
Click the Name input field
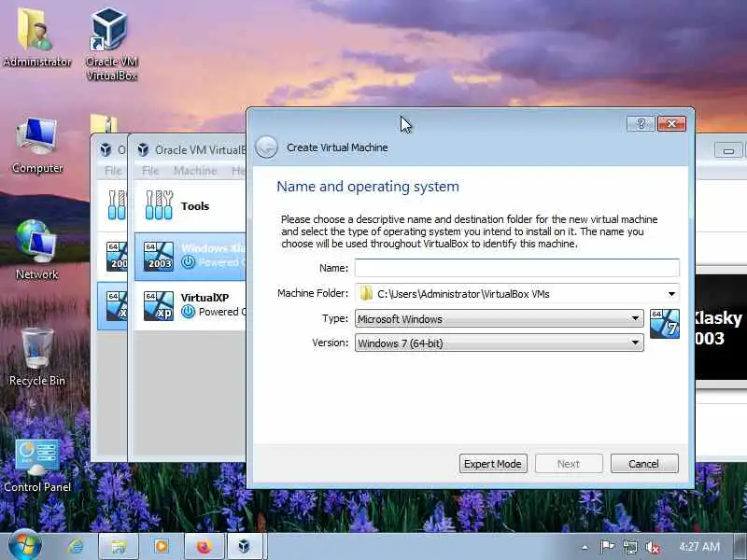[x=517, y=268]
